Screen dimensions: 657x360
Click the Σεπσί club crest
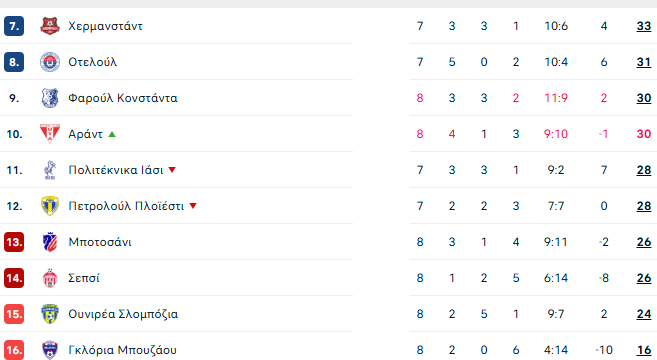(50, 278)
